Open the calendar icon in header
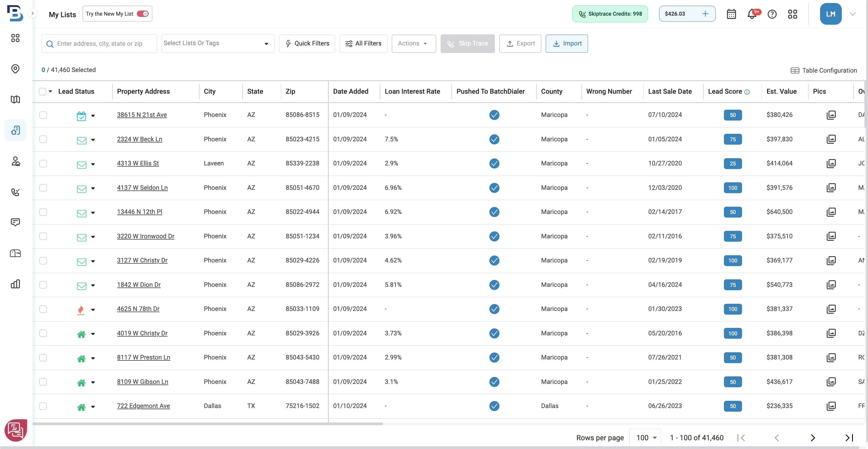This screenshot has height=449, width=868. pyautogui.click(x=731, y=14)
